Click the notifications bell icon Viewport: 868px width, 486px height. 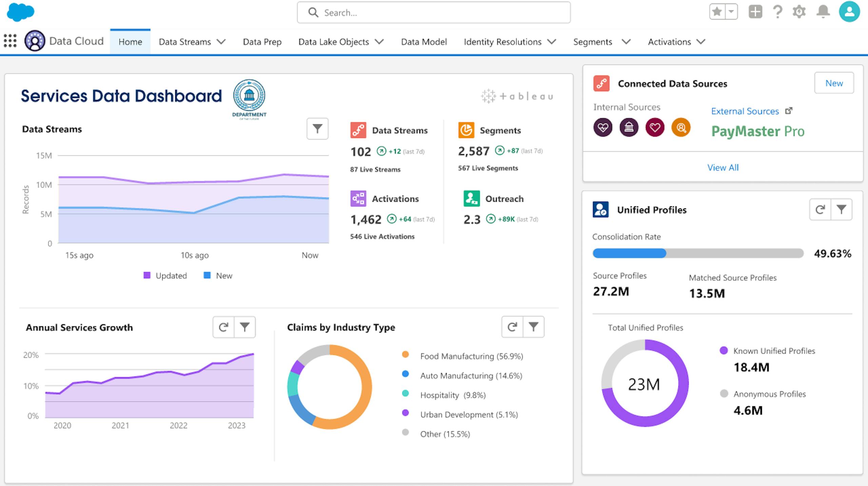pyautogui.click(x=823, y=12)
